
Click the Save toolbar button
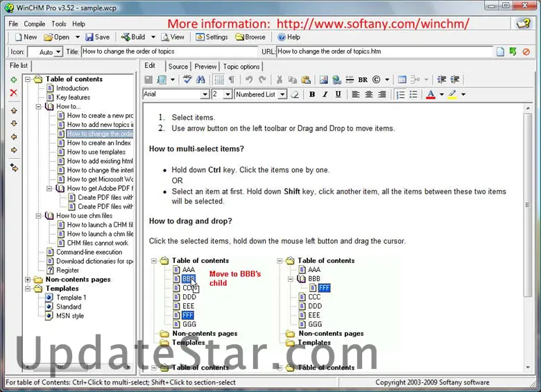pyautogui.click(x=98, y=37)
